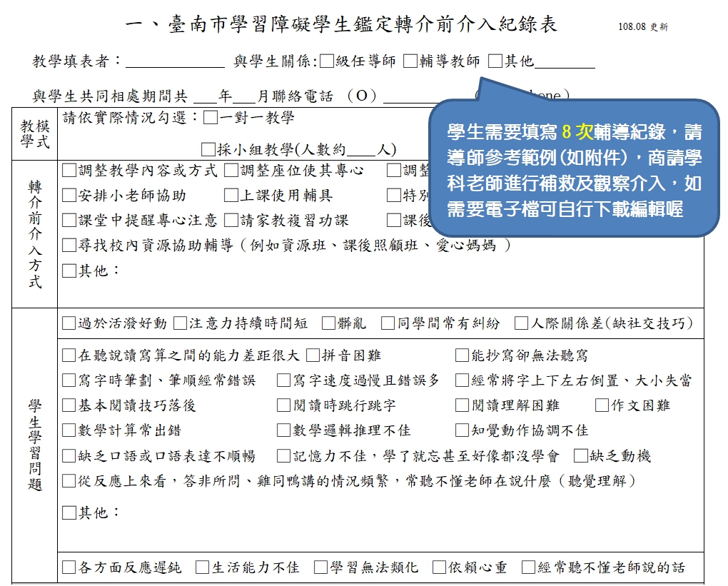Screen dimensions: 728x586
Task: Check 在聽說讀寫算之間的能力差距很大
Action: click(69, 355)
